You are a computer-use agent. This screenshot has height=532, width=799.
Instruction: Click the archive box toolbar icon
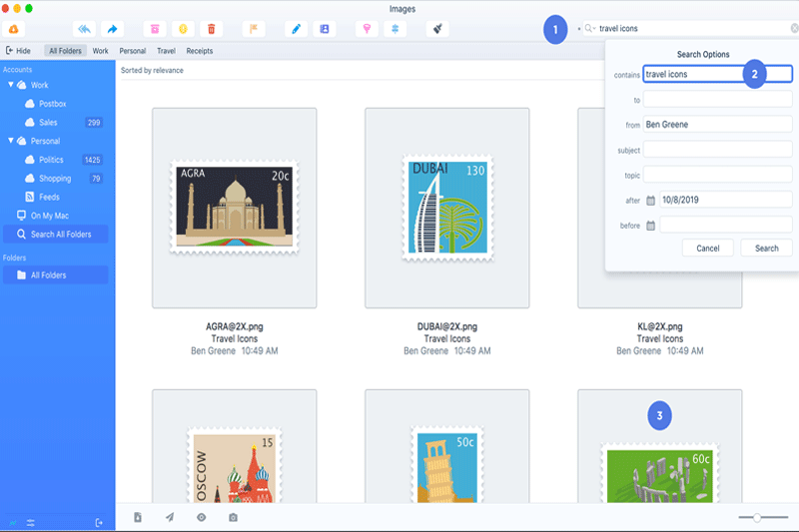pyautogui.click(x=154, y=29)
